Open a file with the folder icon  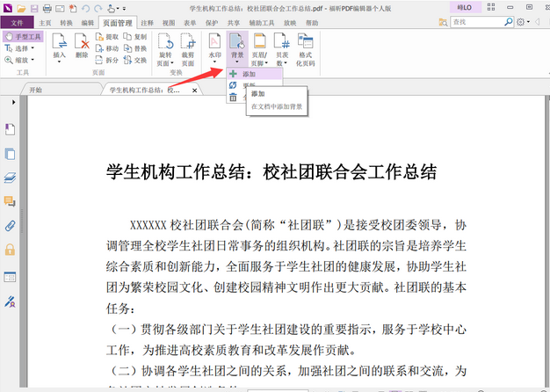[21, 8]
